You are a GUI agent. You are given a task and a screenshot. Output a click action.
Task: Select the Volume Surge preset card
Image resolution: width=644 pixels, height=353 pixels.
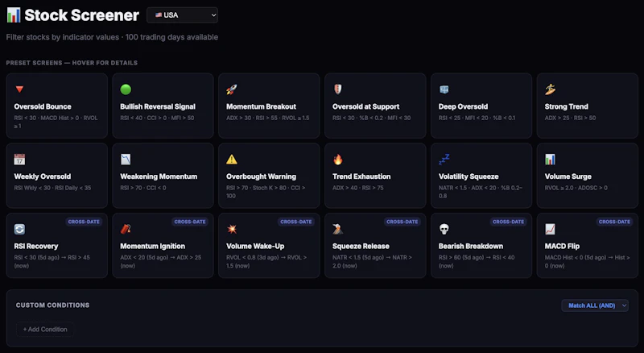[588, 176]
